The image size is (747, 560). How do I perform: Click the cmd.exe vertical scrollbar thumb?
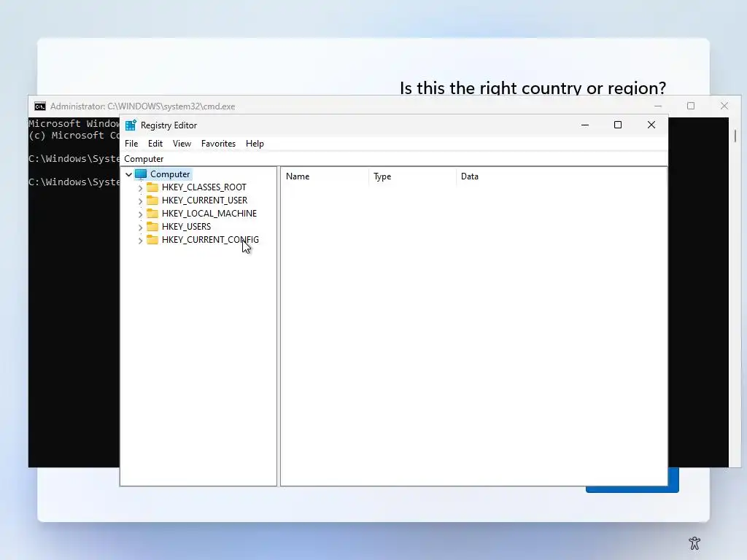click(735, 136)
